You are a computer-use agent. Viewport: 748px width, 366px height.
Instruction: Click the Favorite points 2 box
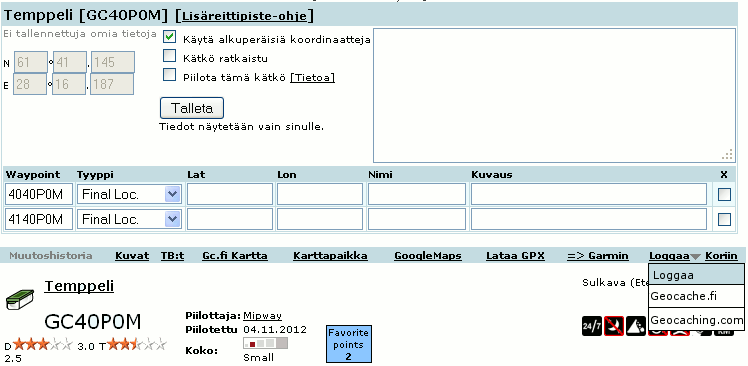(349, 344)
